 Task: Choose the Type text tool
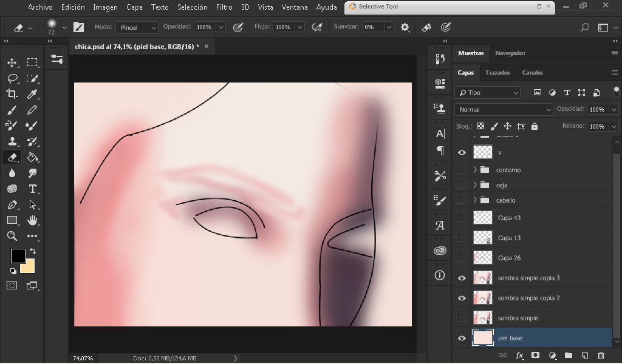[x=32, y=189]
